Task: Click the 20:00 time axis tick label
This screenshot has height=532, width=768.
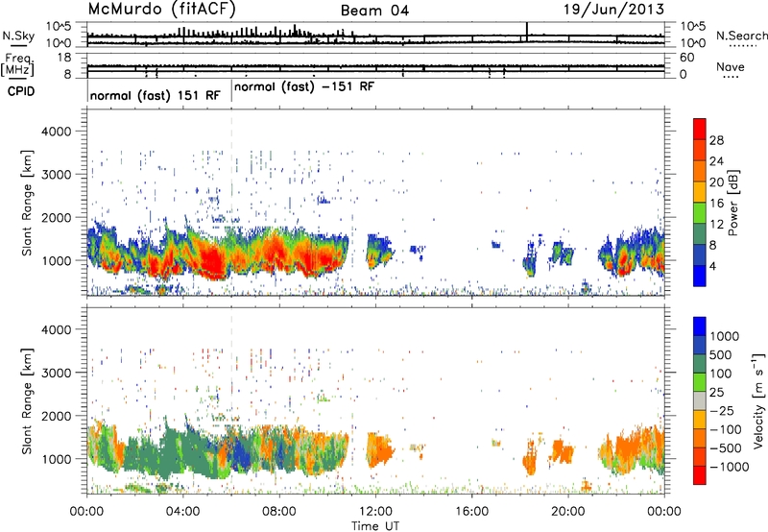Action: 568,512
